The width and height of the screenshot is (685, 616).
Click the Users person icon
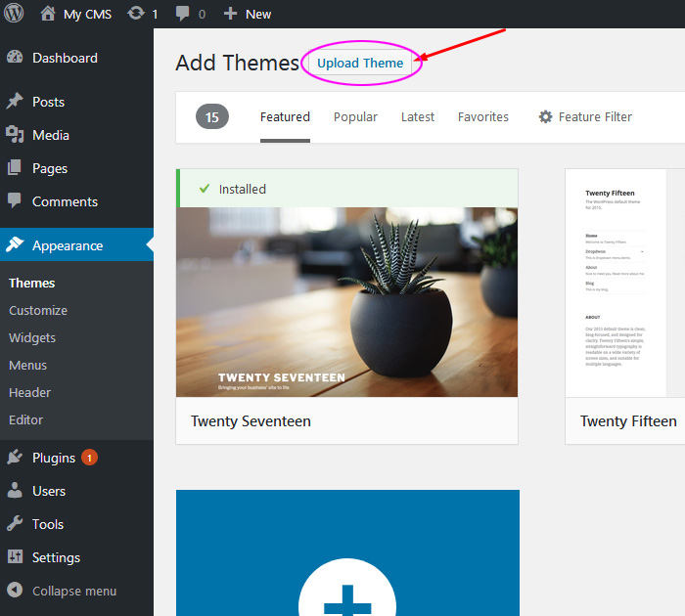(x=15, y=490)
